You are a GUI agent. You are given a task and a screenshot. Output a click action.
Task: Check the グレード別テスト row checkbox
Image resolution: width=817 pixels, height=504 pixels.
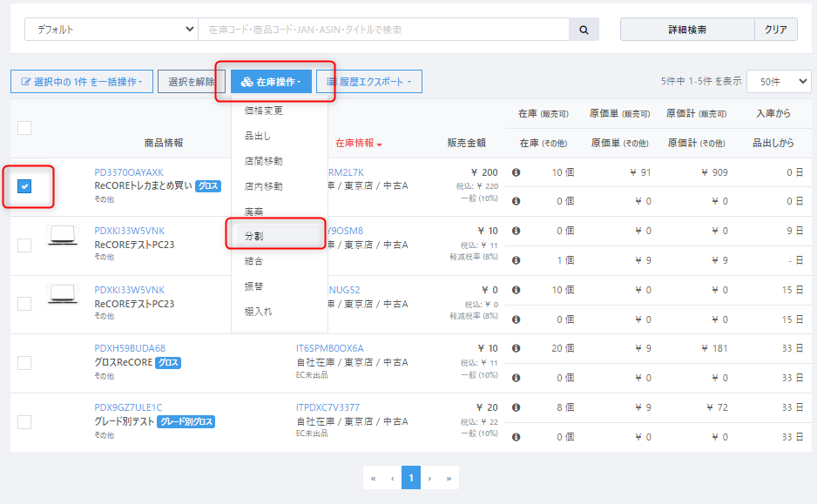[24, 421]
